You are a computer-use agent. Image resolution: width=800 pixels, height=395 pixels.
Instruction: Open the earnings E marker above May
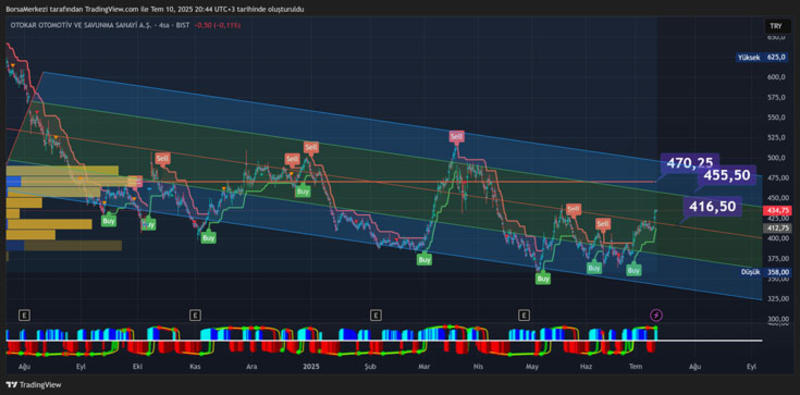(x=523, y=315)
